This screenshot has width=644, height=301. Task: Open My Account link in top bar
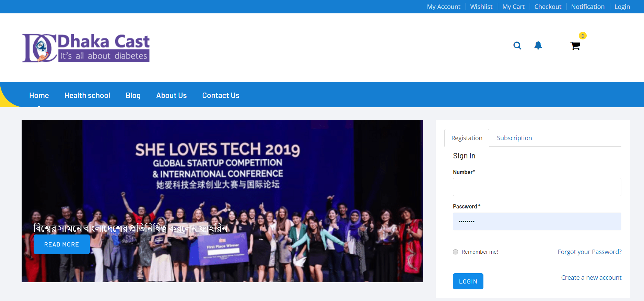[x=444, y=7]
